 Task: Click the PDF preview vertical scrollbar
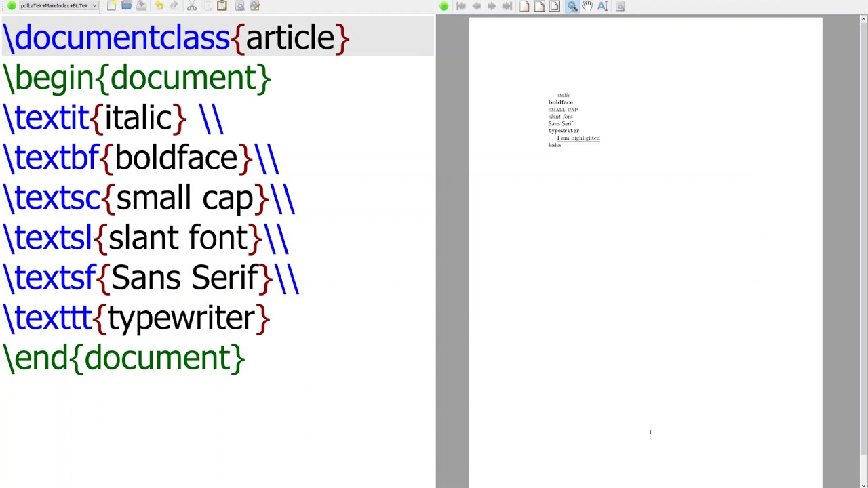[863, 237]
